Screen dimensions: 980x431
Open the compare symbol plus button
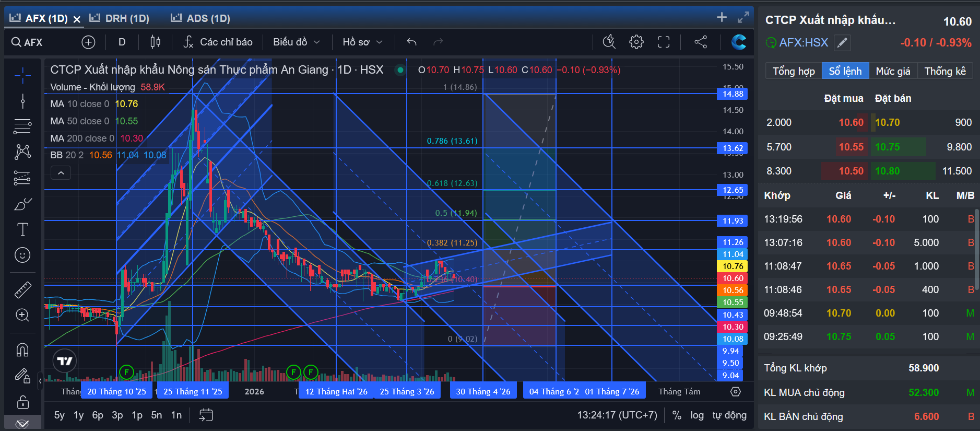[88, 42]
